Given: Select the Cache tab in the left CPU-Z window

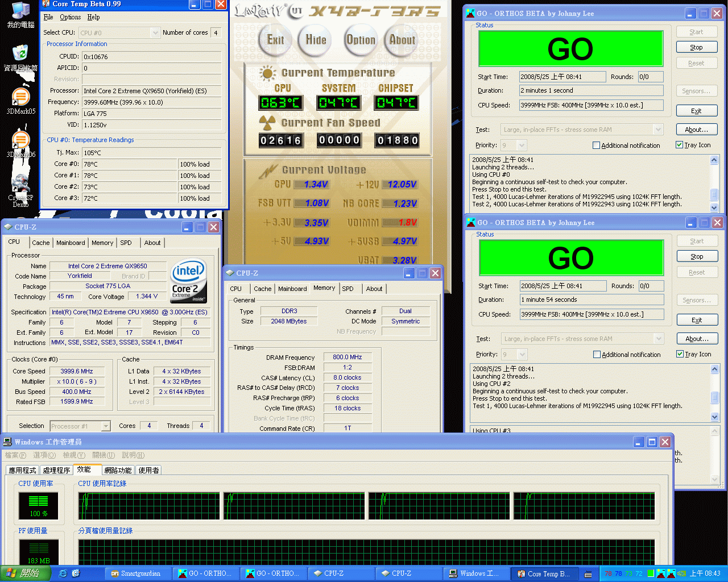Looking at the screenshot, I should [40, 243].
